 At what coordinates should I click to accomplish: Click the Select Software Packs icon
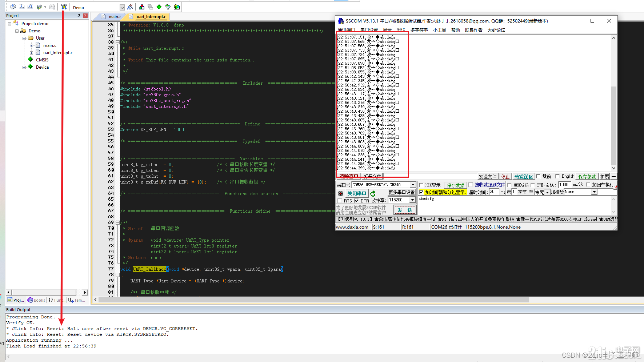point(168,7)
